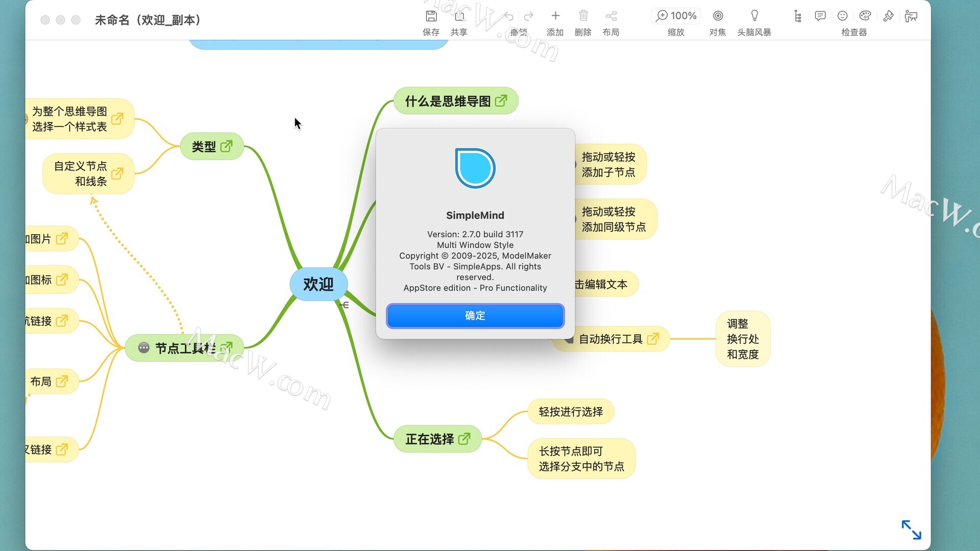The width and height of the screenshot is (980, 551).
Task: Select the 击编辑文本 node
Action: pyautogui.click(x=606, y=284)
